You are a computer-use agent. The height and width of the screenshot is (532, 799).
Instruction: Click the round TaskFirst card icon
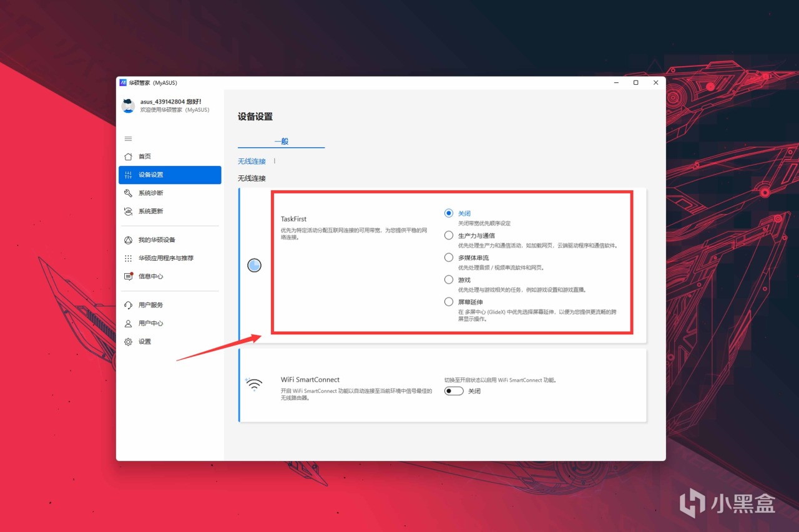click(254, 266)
